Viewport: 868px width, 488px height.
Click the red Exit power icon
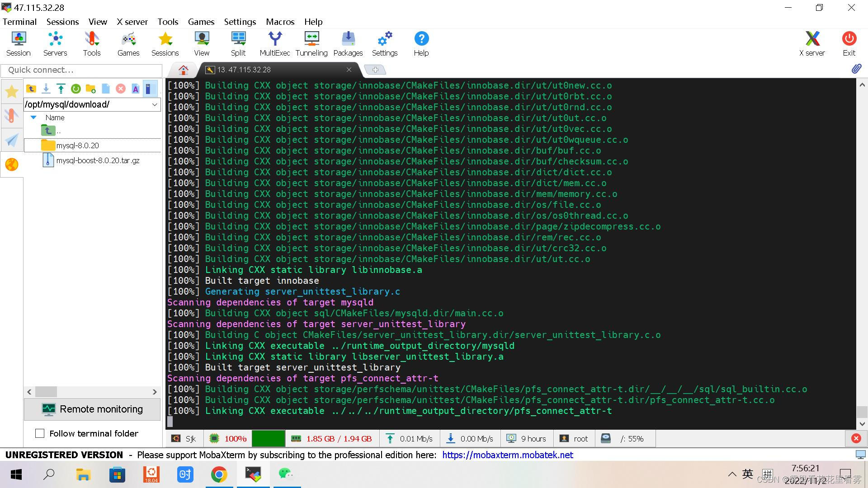pos(849,44)
